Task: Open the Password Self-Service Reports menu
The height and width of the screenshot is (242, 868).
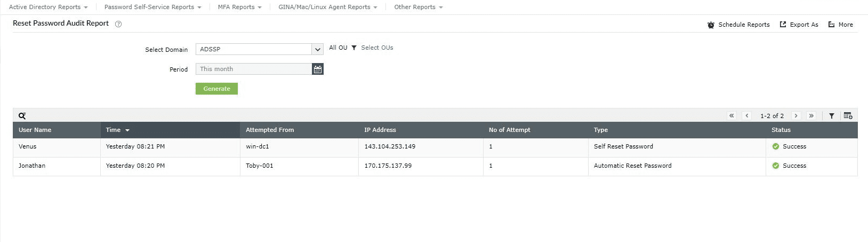Action: 152,7
